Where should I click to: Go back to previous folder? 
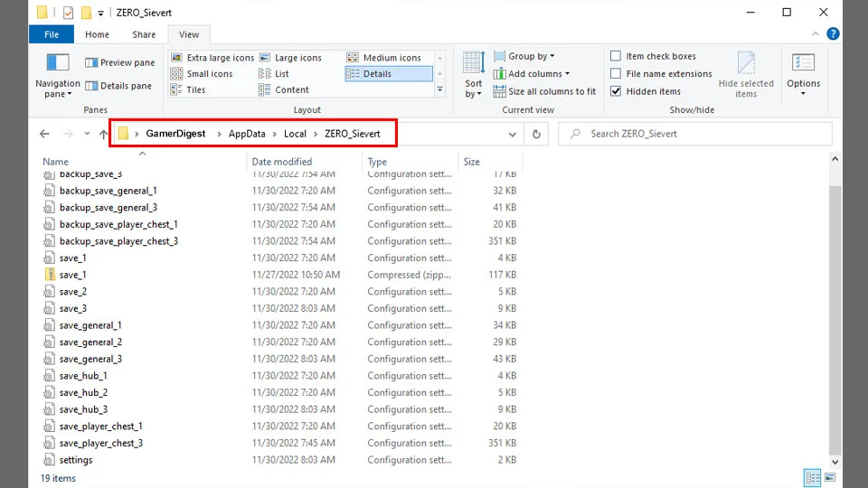(x=44, y=134)
